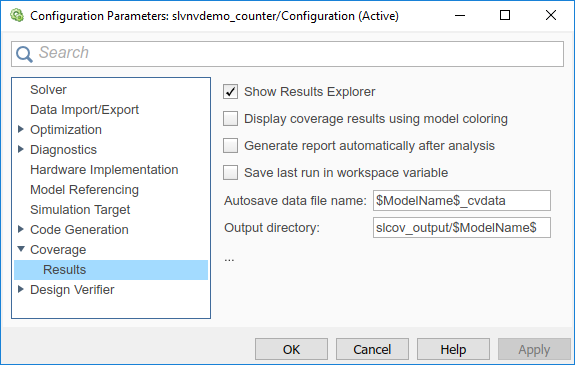Click the Simulink gear icon in title bar
This screenshot has height=365, width=575.
point(17,16)
